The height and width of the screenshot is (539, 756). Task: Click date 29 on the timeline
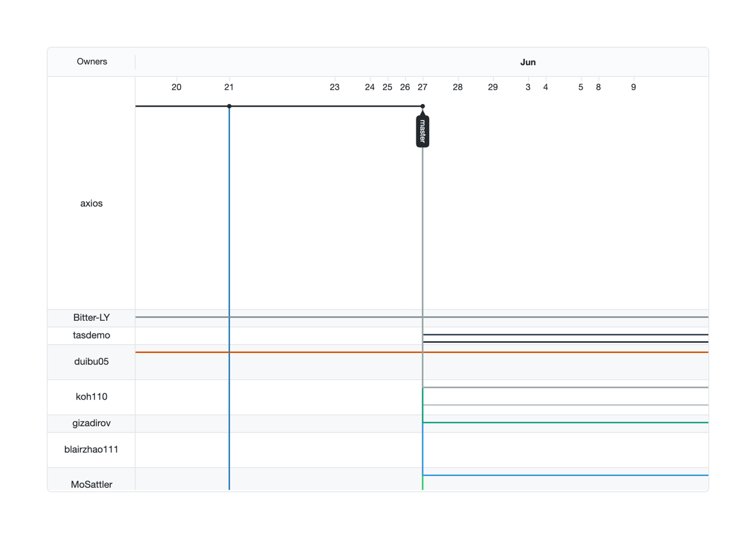click(x=493, y=86)
